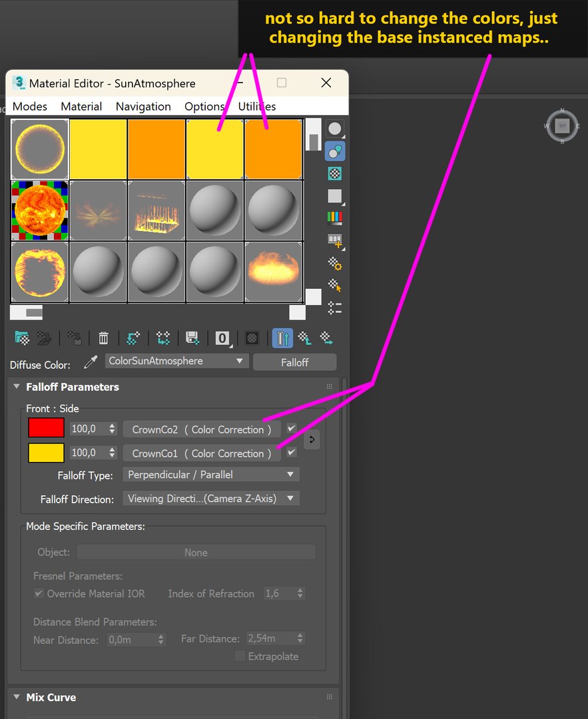Toggle Override Material IOR checkbox

coord(39,593)
